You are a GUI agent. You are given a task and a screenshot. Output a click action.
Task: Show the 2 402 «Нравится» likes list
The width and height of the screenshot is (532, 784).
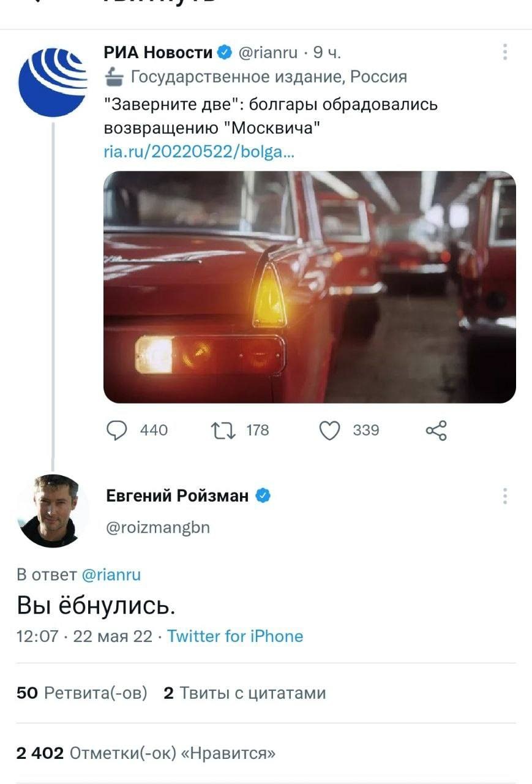[146, 753]
